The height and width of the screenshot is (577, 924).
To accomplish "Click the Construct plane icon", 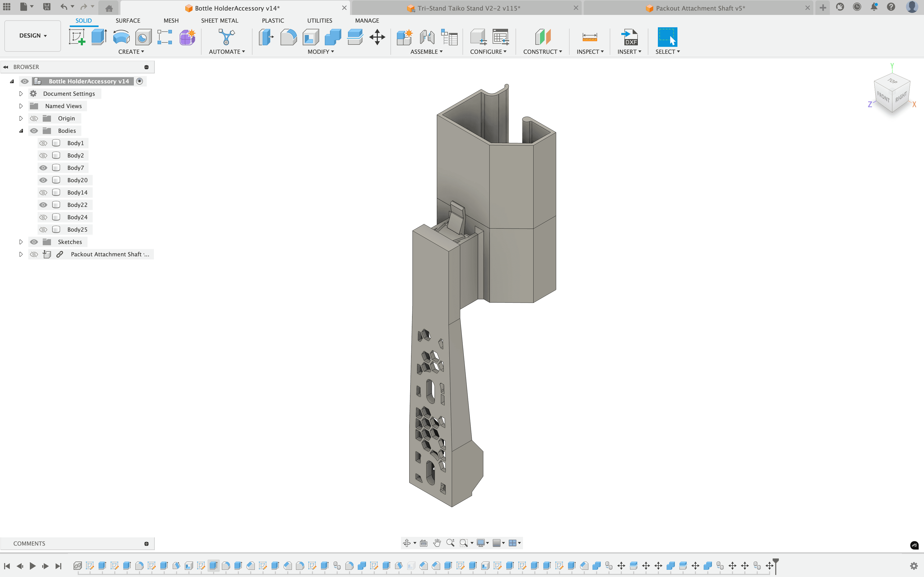I will click(x=543, y=37).
